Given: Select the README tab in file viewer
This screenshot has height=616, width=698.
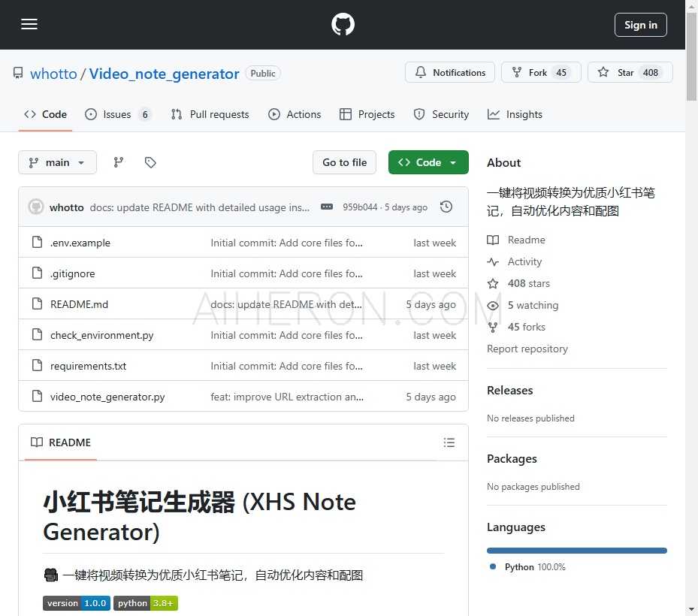Looking at the screenshot, I should click(61, 442).
